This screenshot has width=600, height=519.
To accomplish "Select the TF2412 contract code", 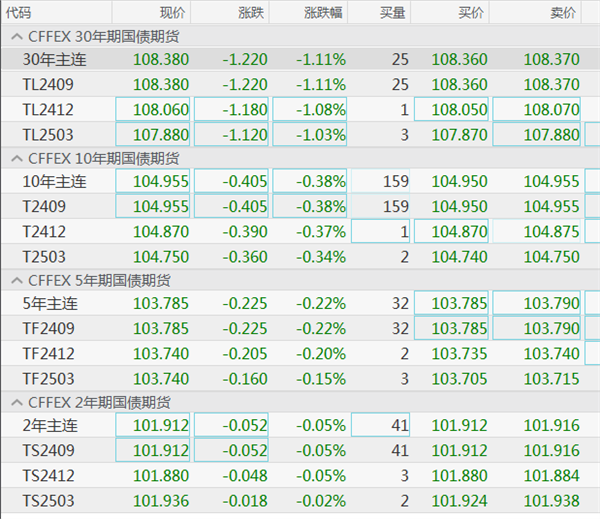I will pos(49,353).
